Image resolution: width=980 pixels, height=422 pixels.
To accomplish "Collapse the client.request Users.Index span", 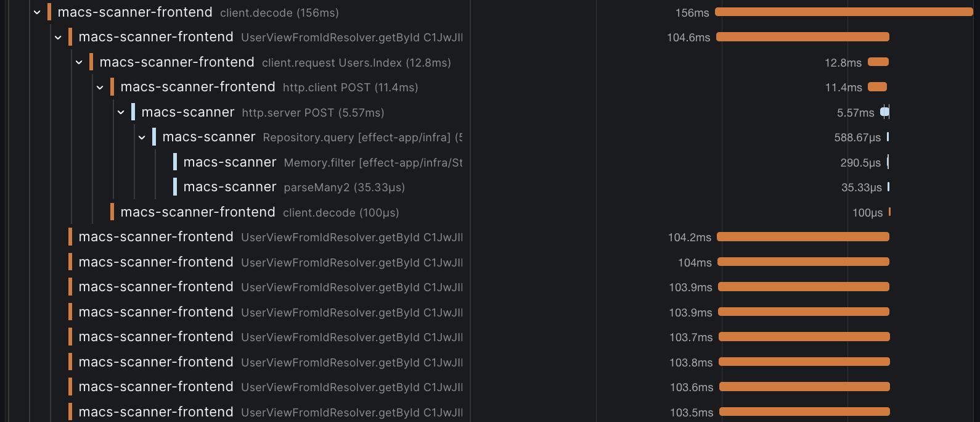I will click(79, 62).
